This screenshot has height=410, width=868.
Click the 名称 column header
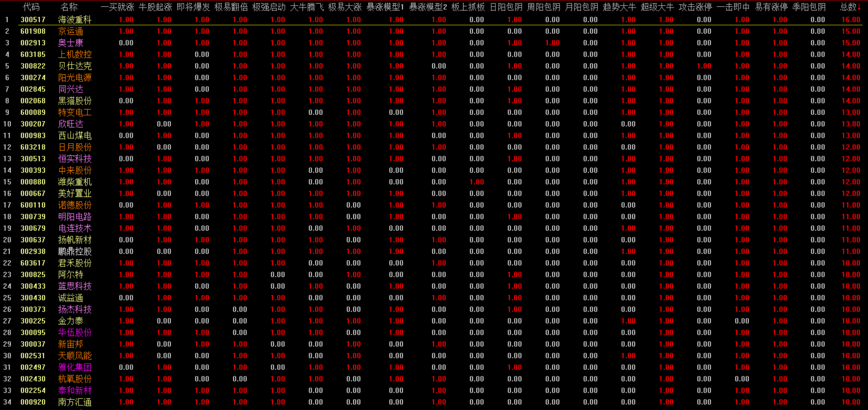69,7
